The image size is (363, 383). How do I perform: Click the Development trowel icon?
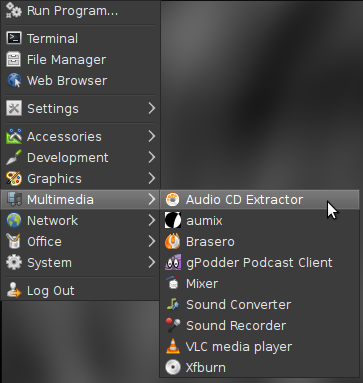(14, 157)
